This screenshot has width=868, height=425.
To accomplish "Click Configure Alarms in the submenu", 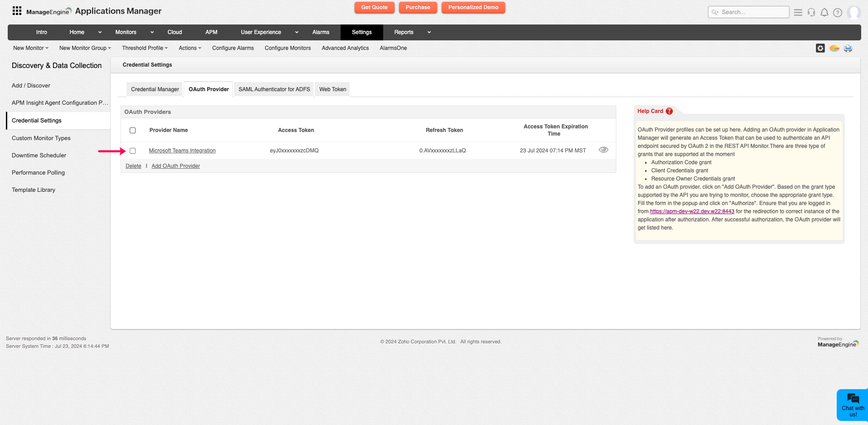I will (x=233, y=48).
